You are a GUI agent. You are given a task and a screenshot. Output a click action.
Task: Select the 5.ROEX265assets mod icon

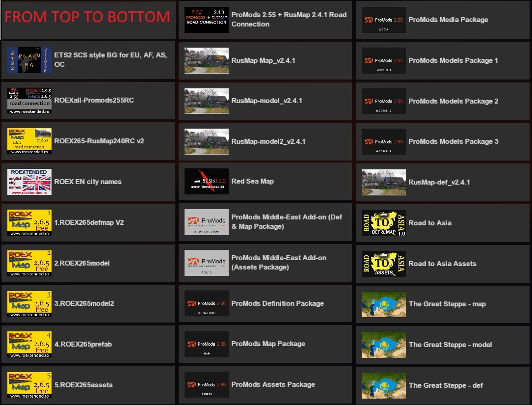[29, 385]
